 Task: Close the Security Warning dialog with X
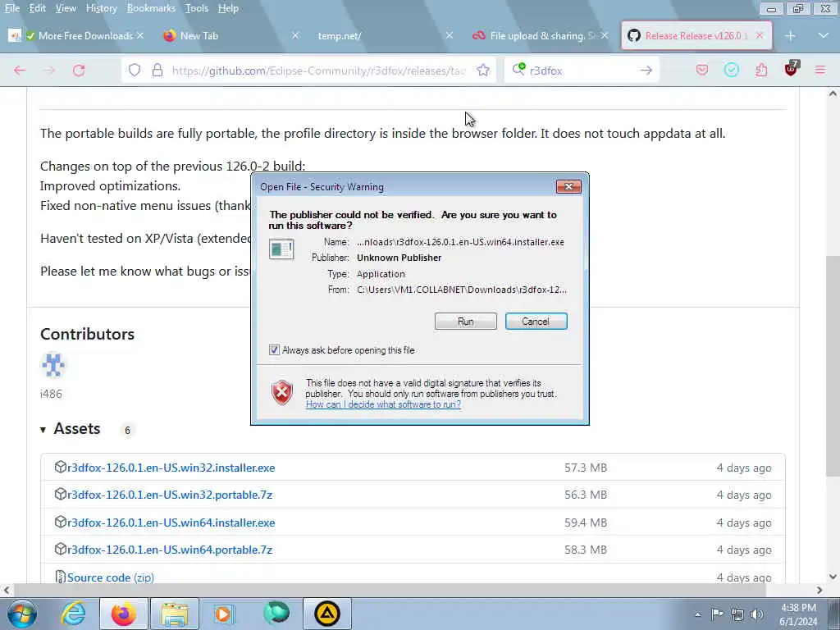point(568,186)
